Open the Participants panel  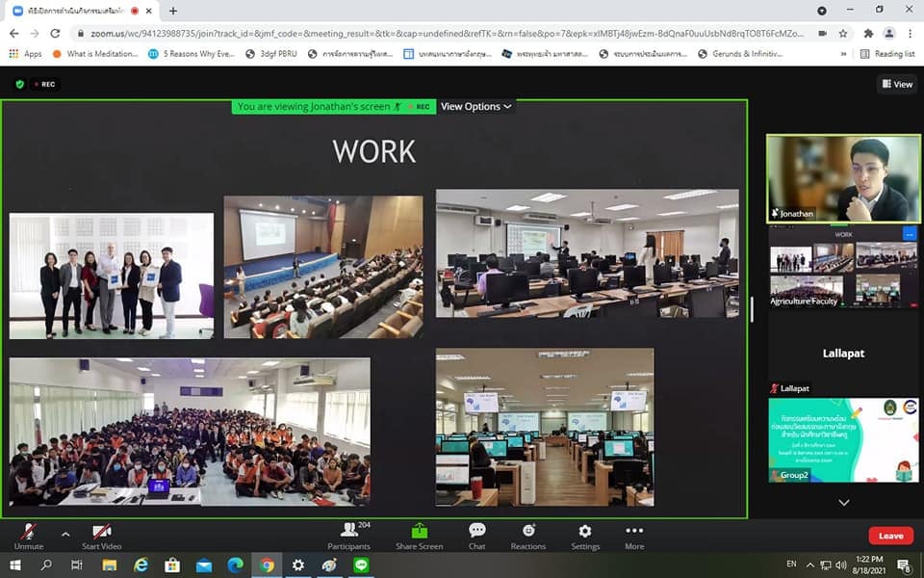[349, 537]
